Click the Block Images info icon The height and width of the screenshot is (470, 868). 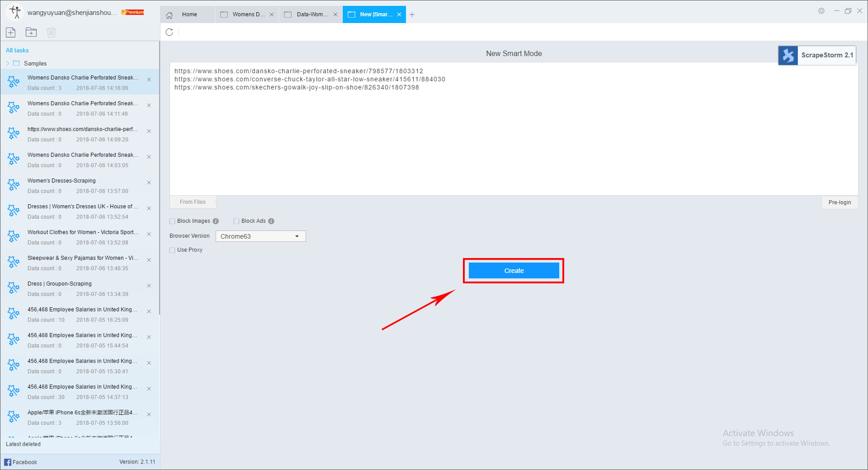point(216,221)
